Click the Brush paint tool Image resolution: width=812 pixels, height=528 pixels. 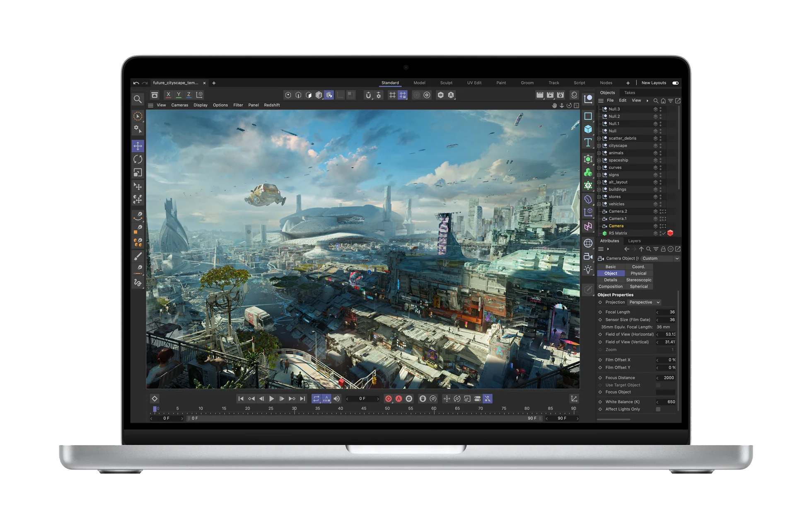(138, 257)
